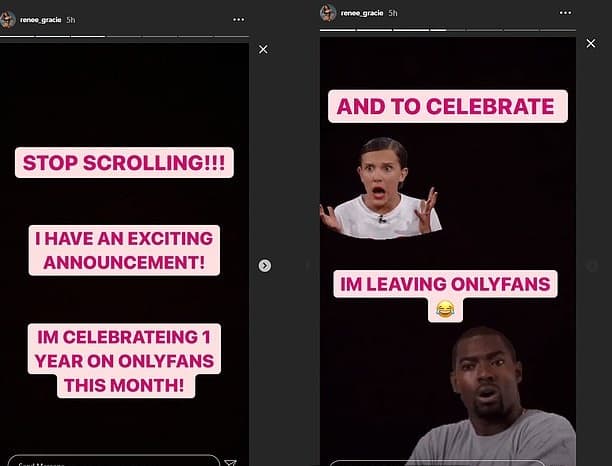Screen dimensions: 612x466
Task: Jump to fourth segment of right story progress bar
Action: pyautogui.click(x=448, y=30)
